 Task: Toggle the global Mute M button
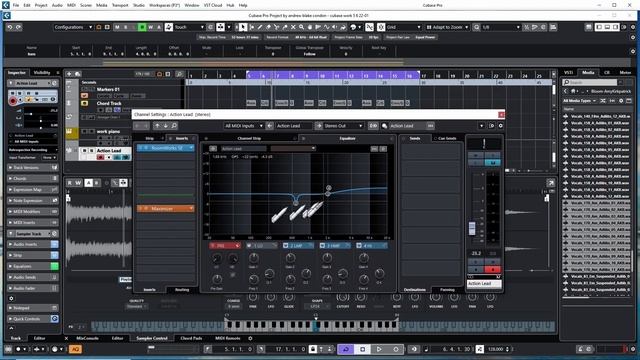pyautogui.click(x=117, y=27)
